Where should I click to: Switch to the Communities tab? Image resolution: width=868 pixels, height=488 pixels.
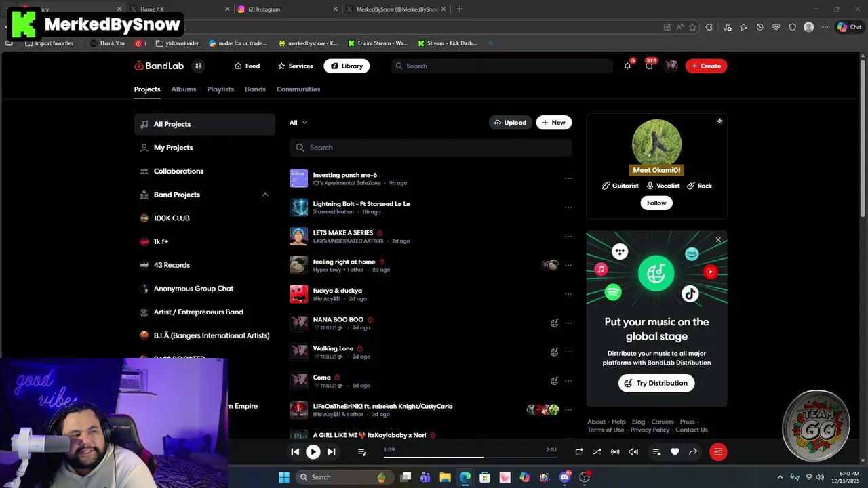(298, 89)
